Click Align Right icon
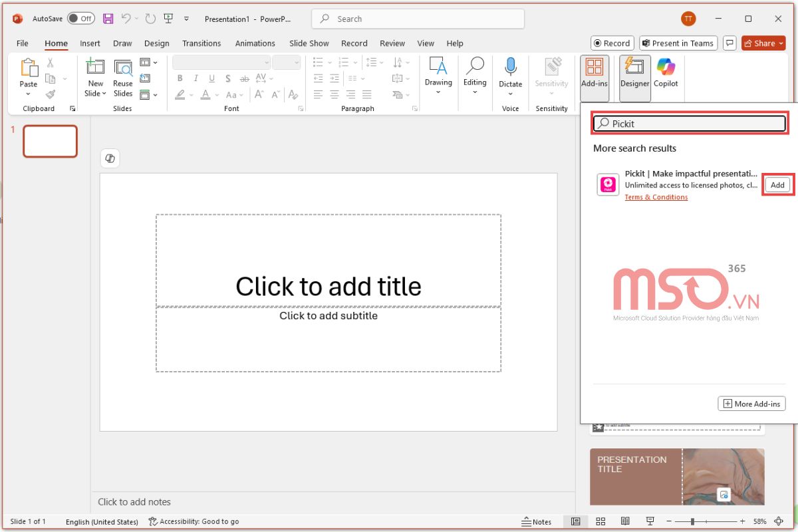The height and width of the screenshot is (532, 798). (350, 94)
